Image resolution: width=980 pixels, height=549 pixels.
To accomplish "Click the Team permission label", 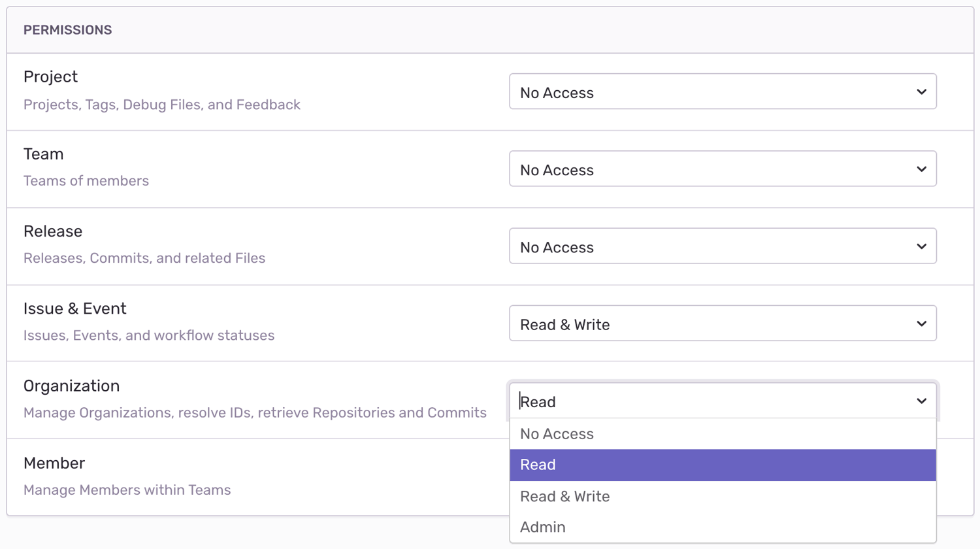I will 43,154.
